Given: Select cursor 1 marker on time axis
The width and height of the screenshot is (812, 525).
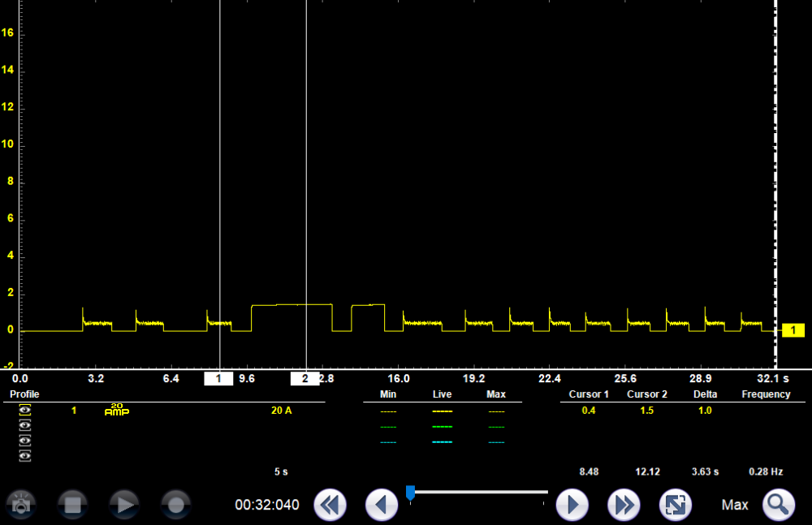Looking at the screenshot, I should coord(218,379).
